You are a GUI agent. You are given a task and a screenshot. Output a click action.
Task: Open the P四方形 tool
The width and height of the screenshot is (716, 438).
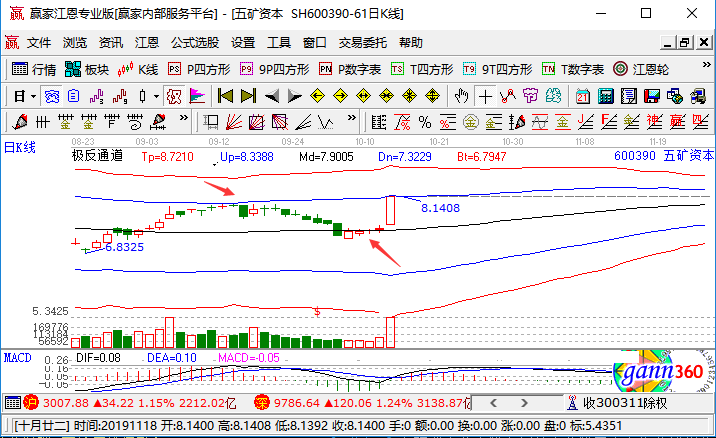pyautogui.click(x=199, y=69)
